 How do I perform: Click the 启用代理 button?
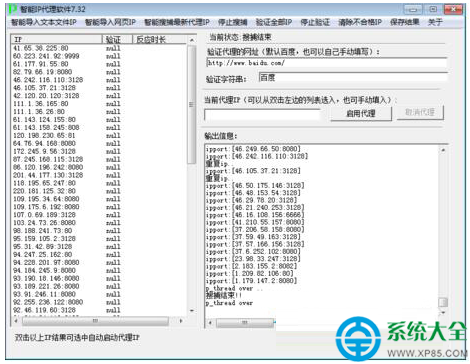pos(361,113)
